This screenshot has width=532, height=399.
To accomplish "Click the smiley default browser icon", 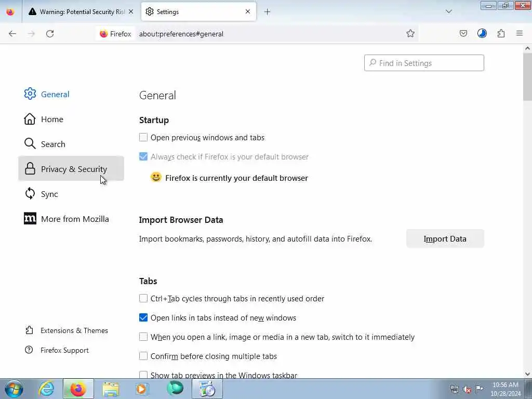I will point(156,177).
